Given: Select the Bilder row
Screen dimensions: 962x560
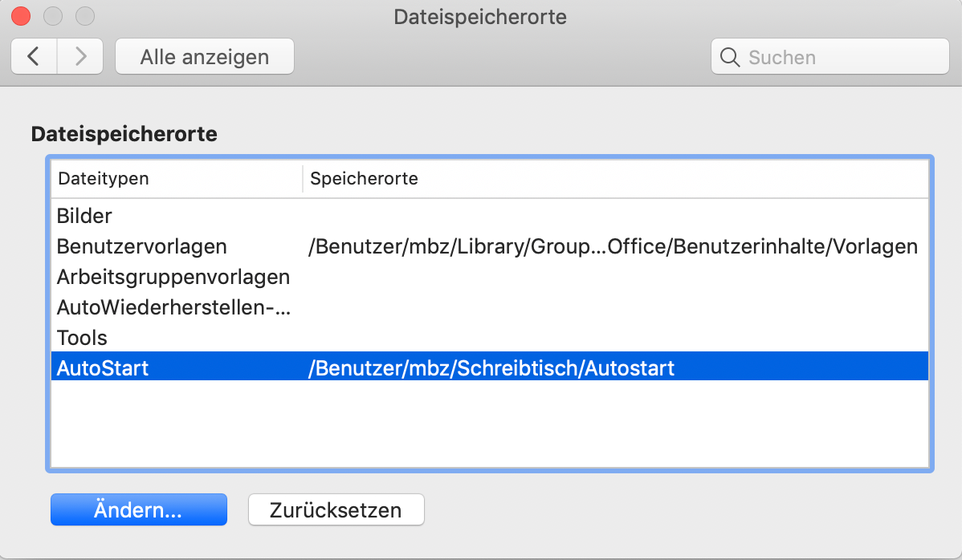Looking at the screenshot, I should 490,216.
